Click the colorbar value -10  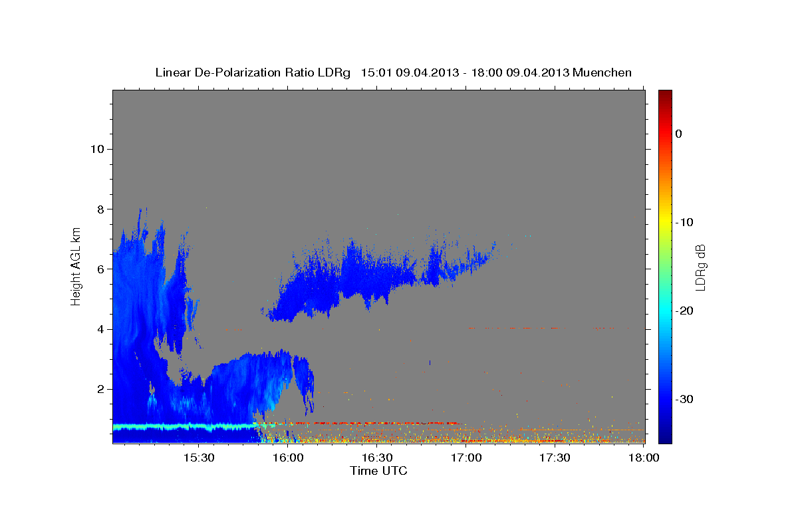pyautogui.click(x=685, y=222)
